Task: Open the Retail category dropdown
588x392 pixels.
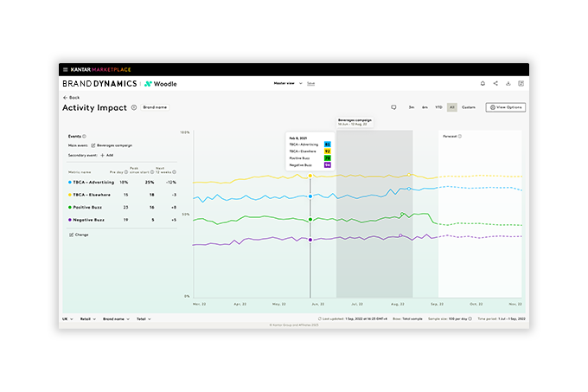Action: (x=88, y=318)
